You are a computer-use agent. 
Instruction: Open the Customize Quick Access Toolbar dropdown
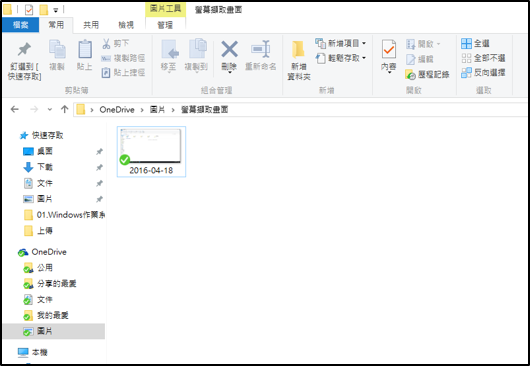56,10
